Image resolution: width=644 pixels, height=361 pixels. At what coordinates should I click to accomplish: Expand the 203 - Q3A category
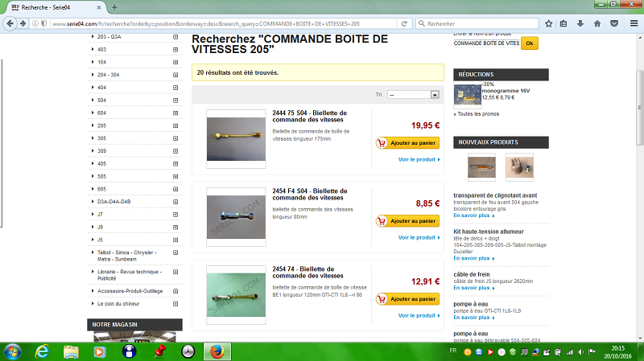point(175,37)
